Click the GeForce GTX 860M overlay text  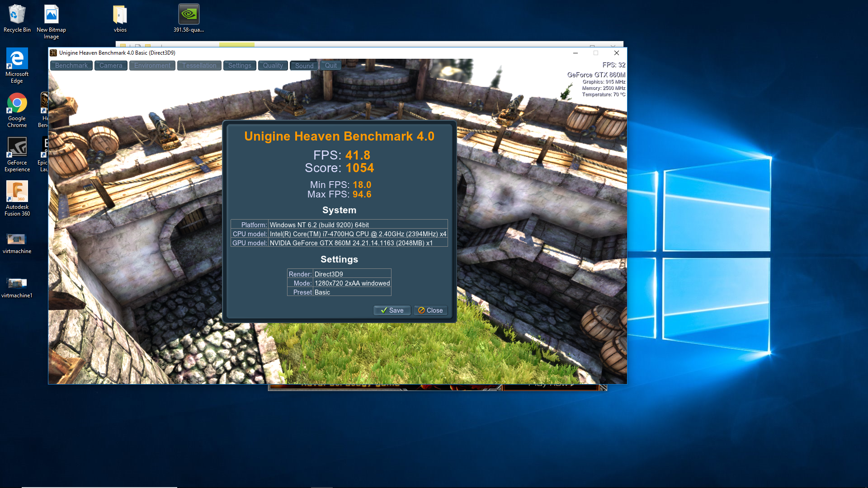(596, 75)
